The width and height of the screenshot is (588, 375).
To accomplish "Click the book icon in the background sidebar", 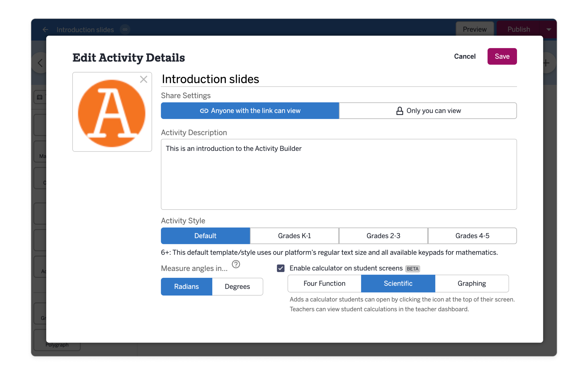I will [40, 97].
